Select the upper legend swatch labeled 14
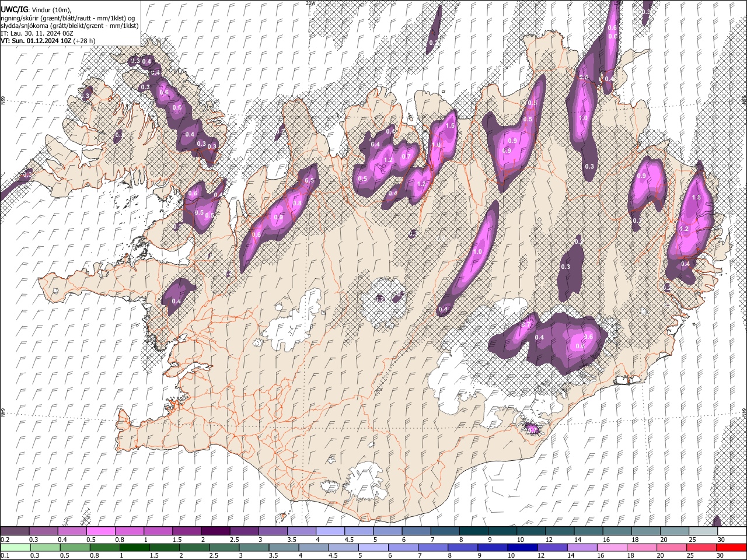The image size is (747, 560). 588,531
